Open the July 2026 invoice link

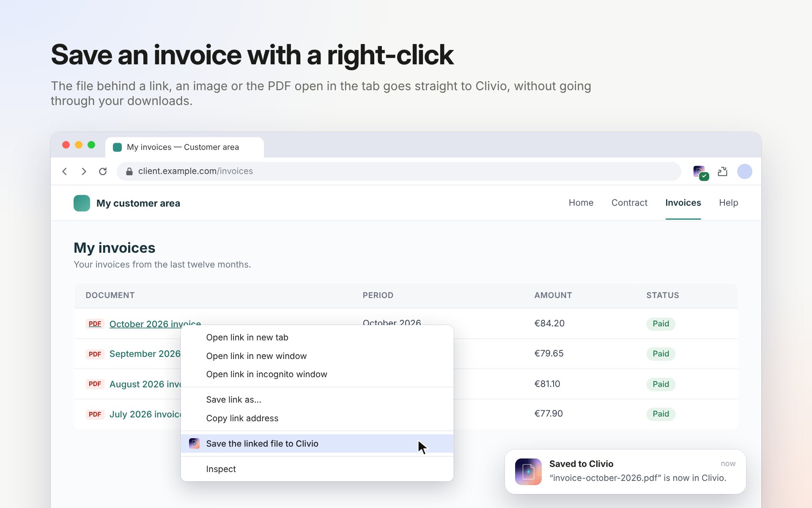(145, 414)
